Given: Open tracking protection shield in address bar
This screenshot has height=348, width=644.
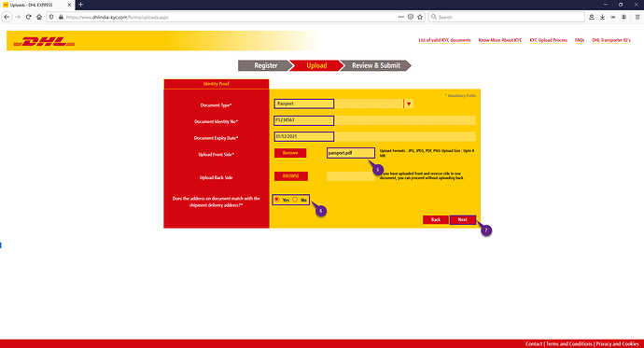Looking at the screenshot, I should coord(51,17).
